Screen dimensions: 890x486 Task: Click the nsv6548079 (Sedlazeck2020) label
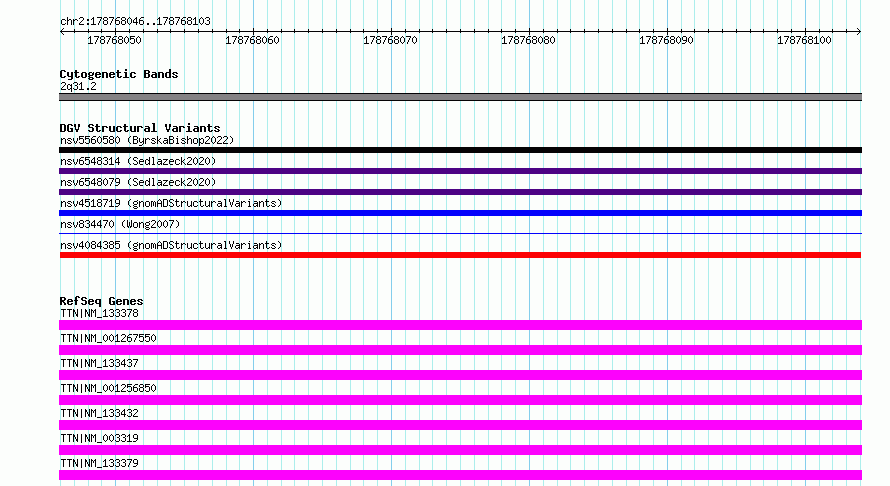(138, 182)
